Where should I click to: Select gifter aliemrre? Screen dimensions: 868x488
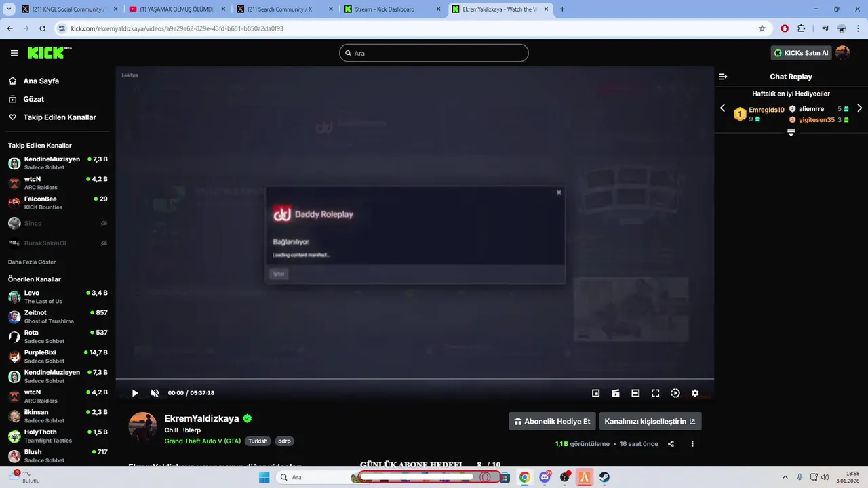click(x=811, y=109)
